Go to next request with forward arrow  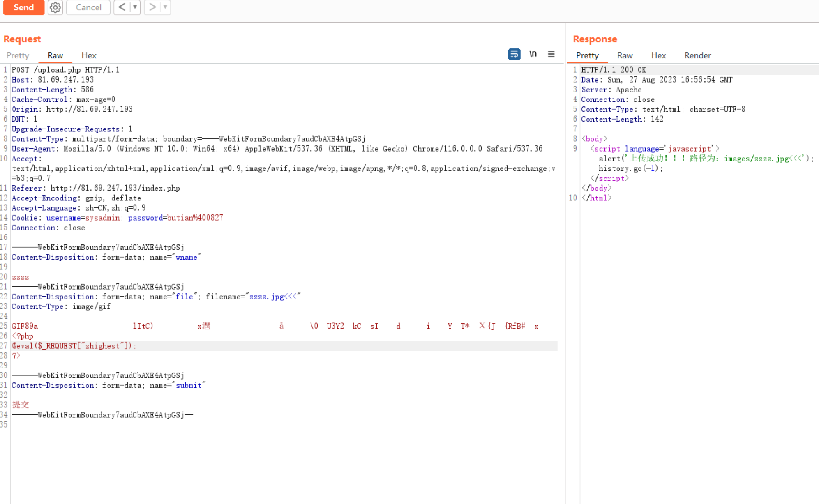(x=152, y=7)
